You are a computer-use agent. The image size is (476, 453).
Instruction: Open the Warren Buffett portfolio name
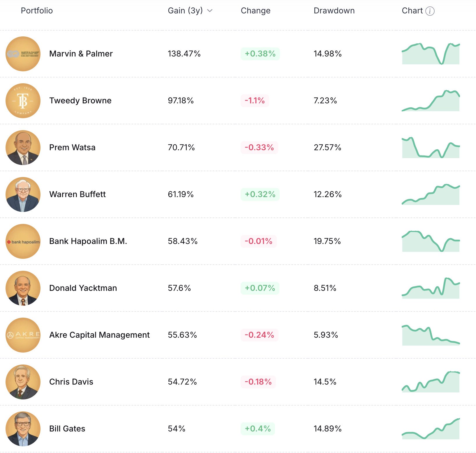coord(77,194)
